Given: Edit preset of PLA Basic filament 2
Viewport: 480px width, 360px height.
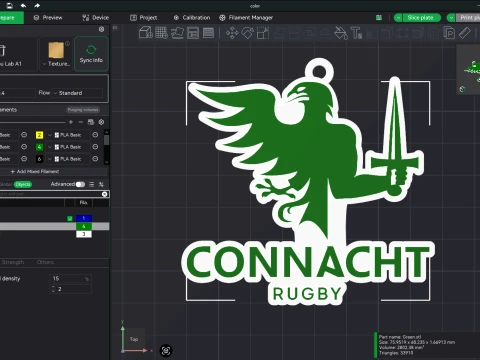Looking at the screenshot, I should (x=95, y=135).
